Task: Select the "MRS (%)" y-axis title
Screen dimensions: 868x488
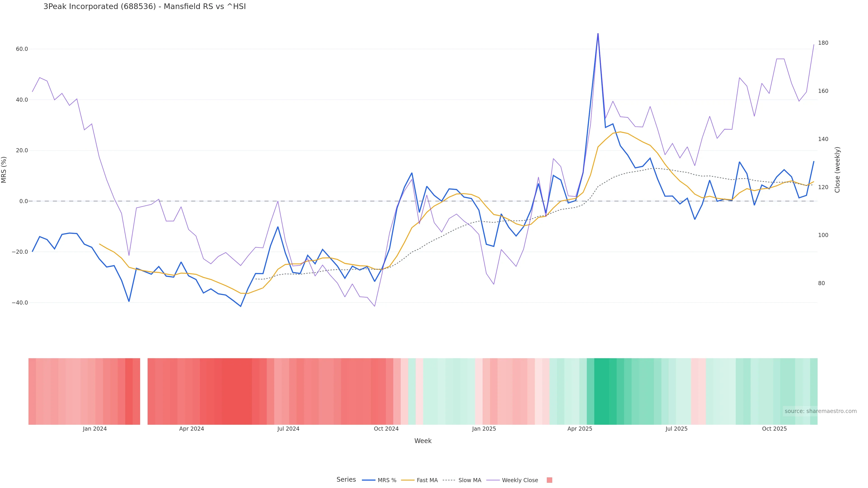Action: pos(4,170)
